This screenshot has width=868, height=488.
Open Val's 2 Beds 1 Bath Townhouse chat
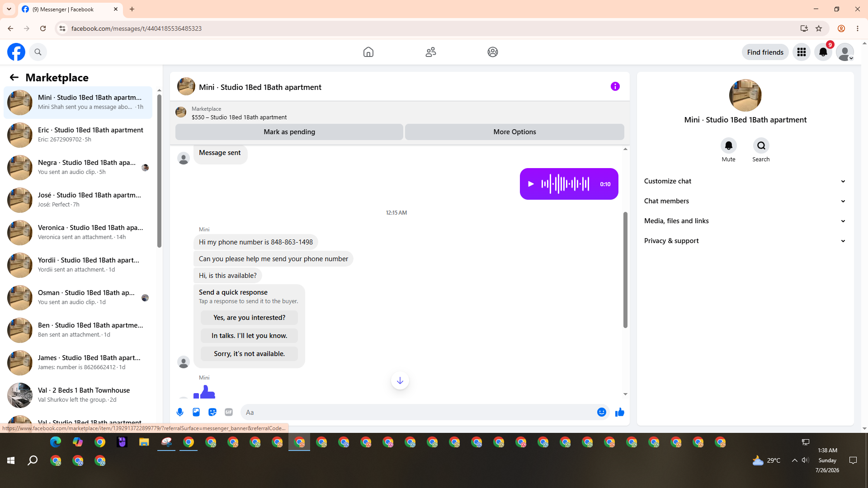(x=78, y=395)
